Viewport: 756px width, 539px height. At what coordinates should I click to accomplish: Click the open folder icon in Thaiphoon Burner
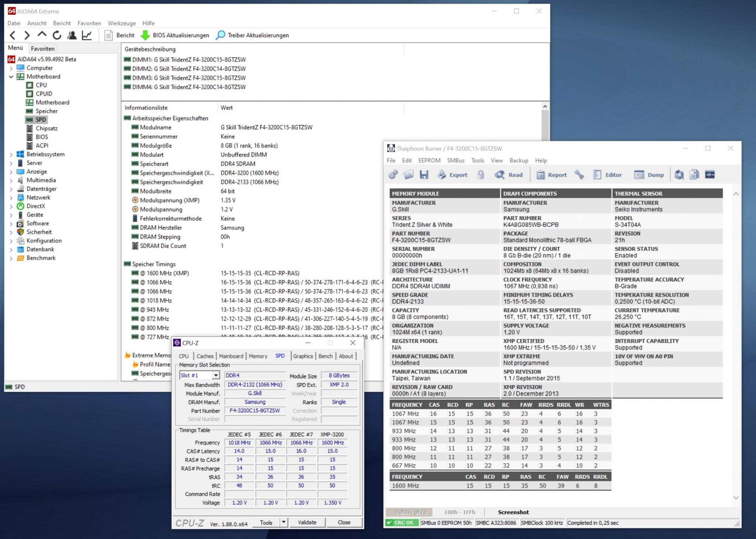(x=408, y=175)
